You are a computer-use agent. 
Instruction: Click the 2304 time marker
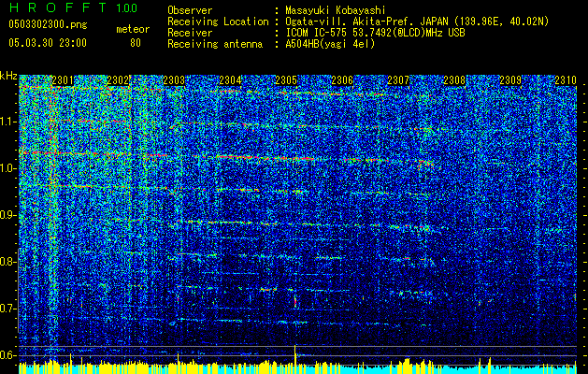230,80
